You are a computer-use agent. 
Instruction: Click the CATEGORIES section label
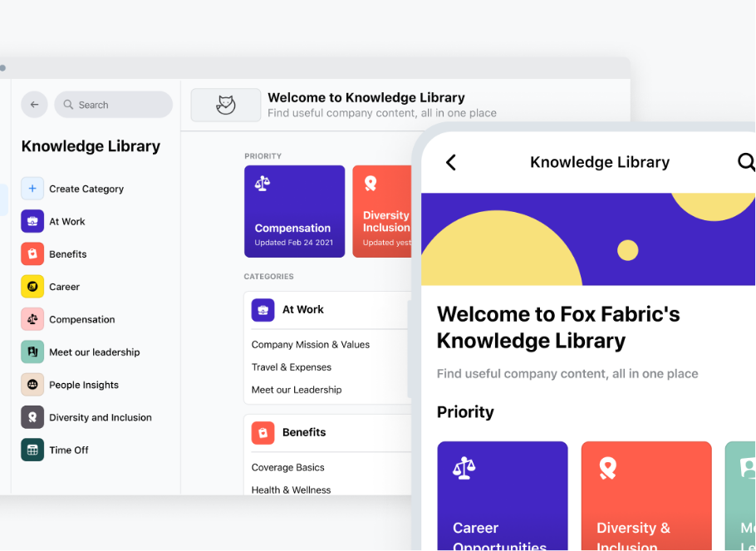click(x=268, y=277)
